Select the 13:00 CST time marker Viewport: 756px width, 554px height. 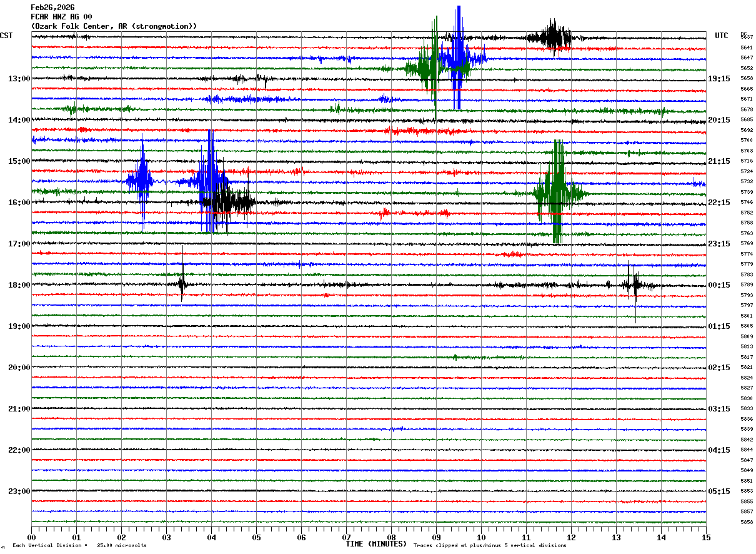coord(19,79)
